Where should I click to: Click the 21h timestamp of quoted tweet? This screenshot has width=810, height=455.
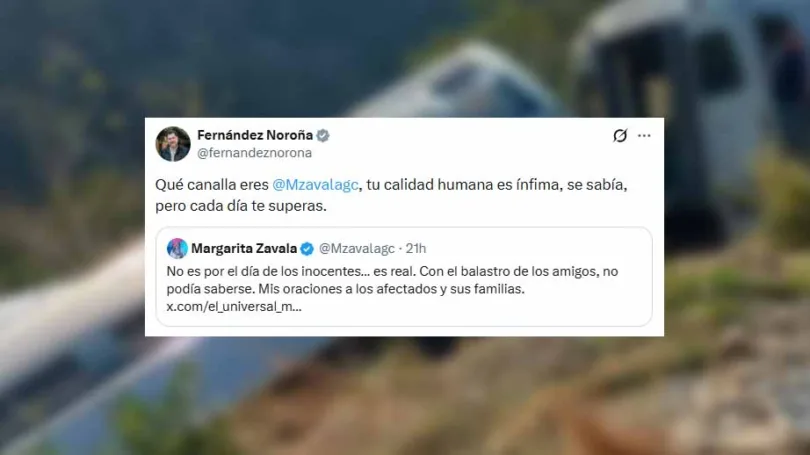[x=416, y=248]
